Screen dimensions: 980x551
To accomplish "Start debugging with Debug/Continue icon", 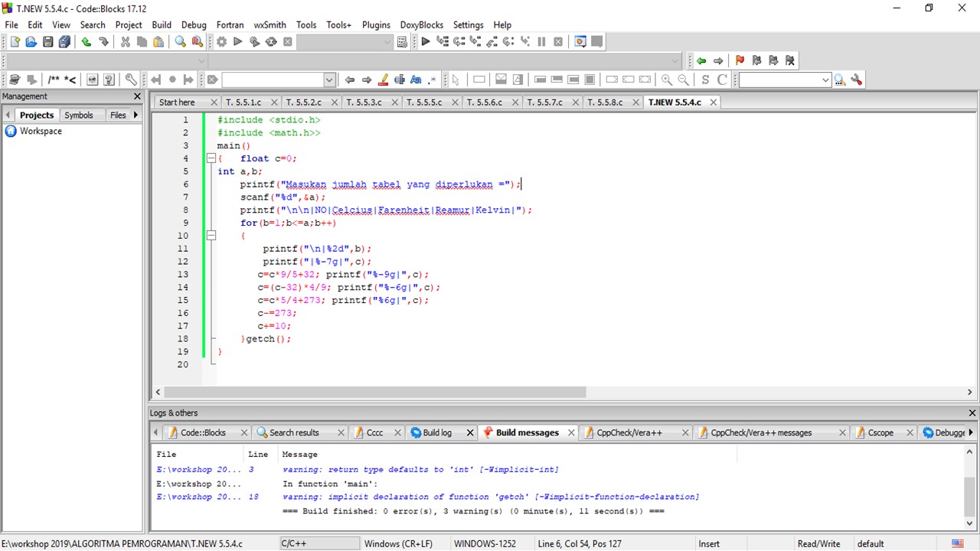I will pos(426,42).
